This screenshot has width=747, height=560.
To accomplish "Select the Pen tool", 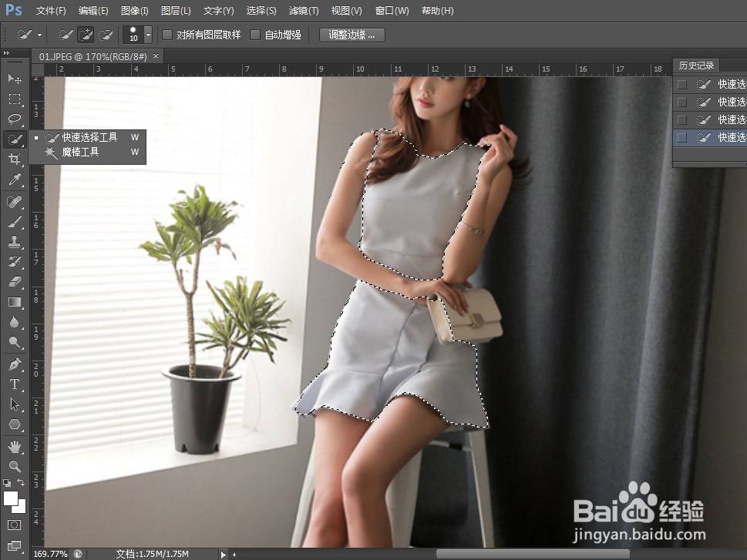I will pos(15,364).
